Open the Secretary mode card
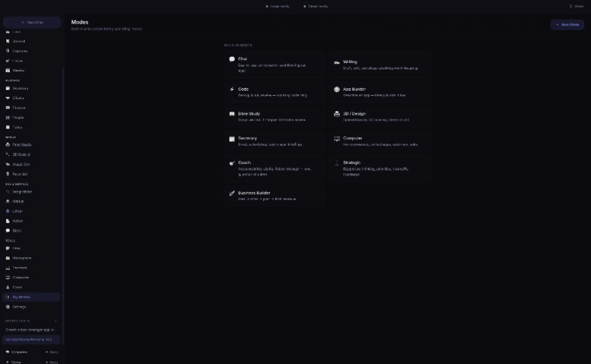Screen dimensions: 591x364 pyautogui.click(x=275, y=141)
